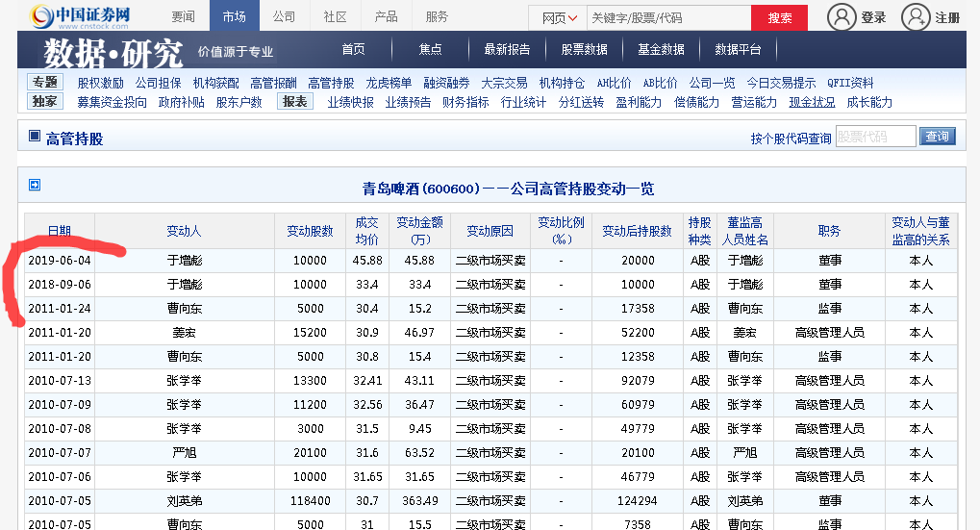This screenshot has height=530, width=980.
Task: Open the 公司 top menu
Action: point(284,16)
